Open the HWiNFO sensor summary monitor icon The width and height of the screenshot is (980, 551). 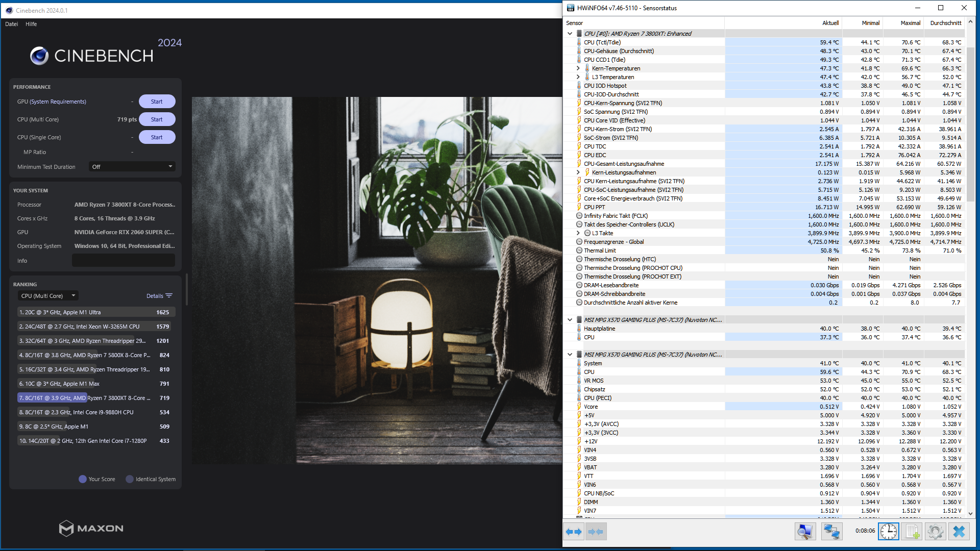805,532
